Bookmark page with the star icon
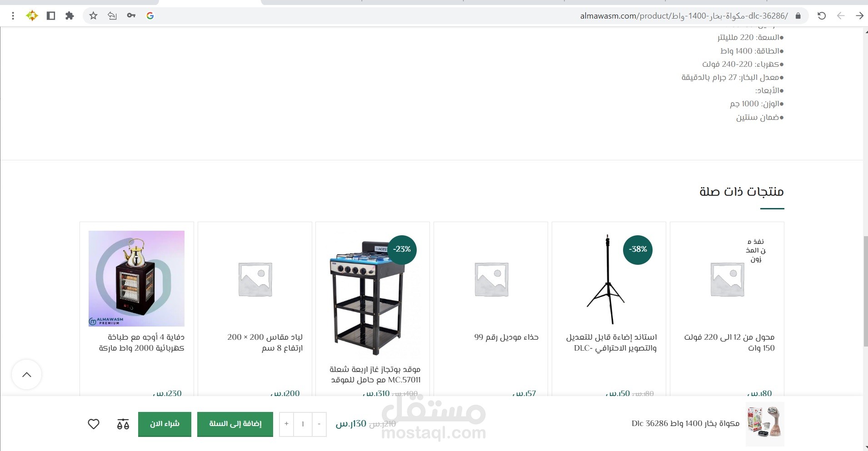 click(x=93, y=16)
